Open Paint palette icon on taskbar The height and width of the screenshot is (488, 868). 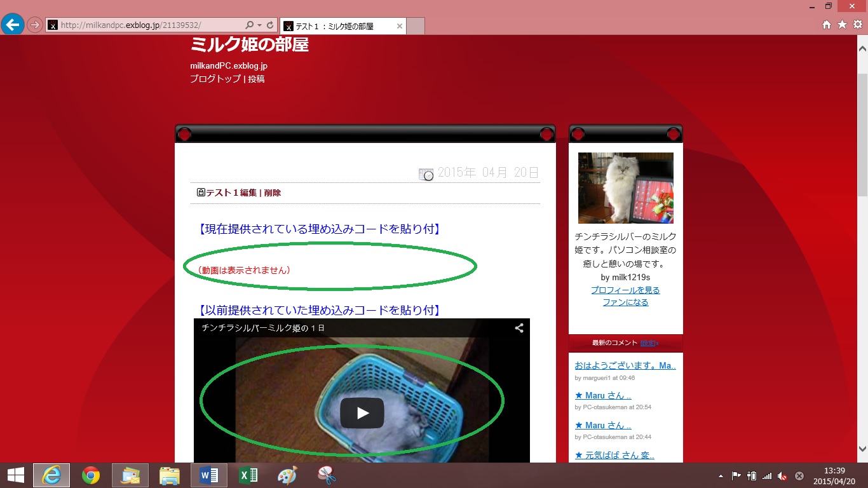point(288,475)
